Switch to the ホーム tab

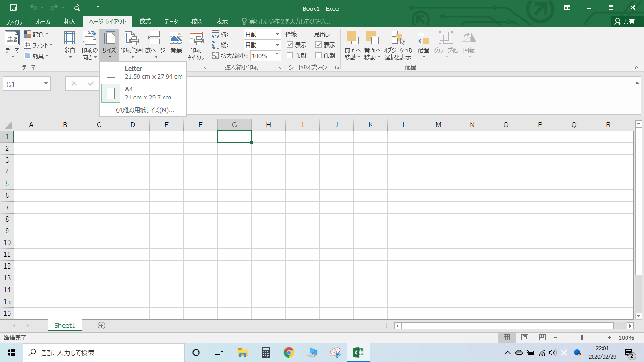pos(43,22)
